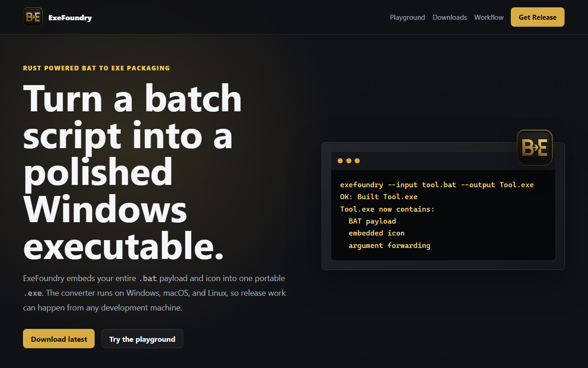Select the Try the playground button
588x368 pixels.
click(142, 339)
